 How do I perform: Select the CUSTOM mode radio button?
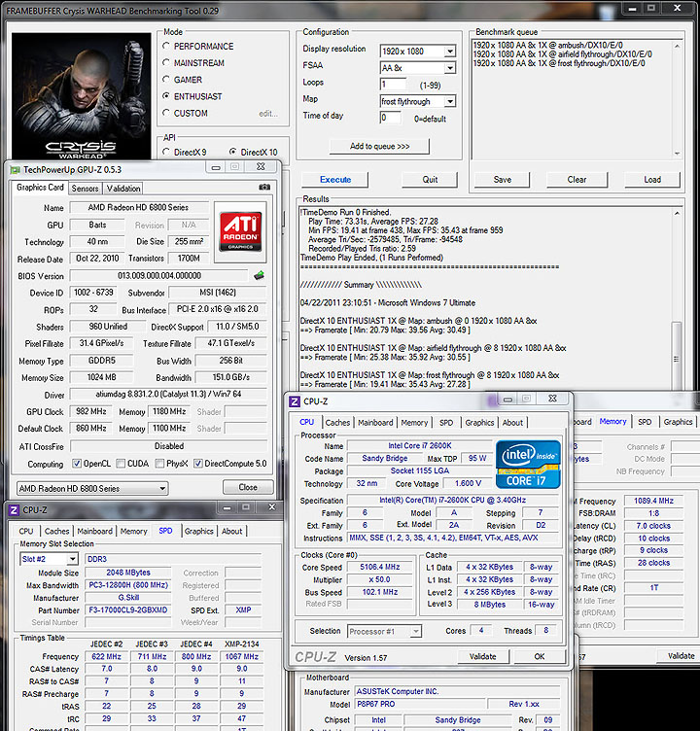point(166,113)
